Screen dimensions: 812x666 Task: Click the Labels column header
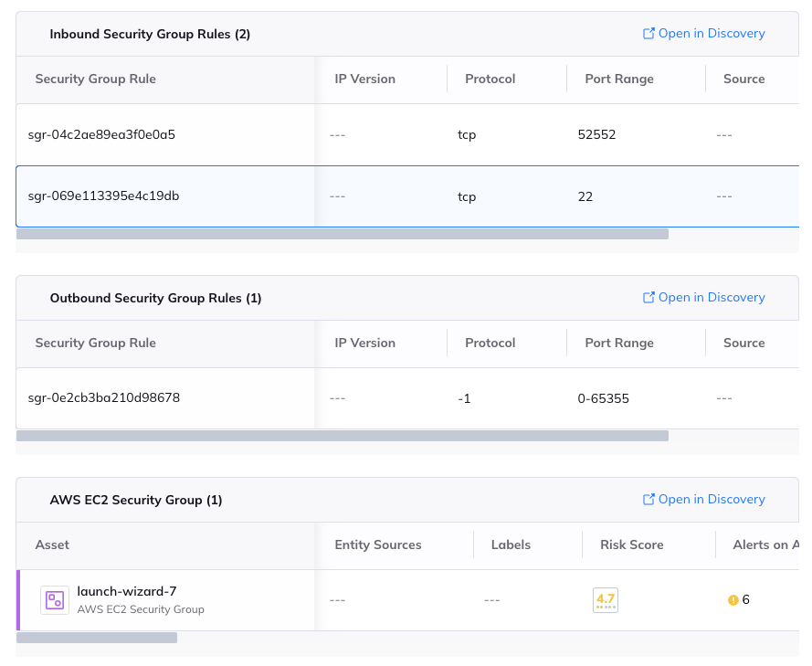511,545
